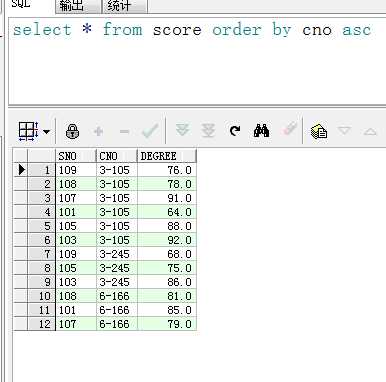The image size is (386, 382).
Task: Click the stacked sheets export results icon
Action: click(319, 131)
